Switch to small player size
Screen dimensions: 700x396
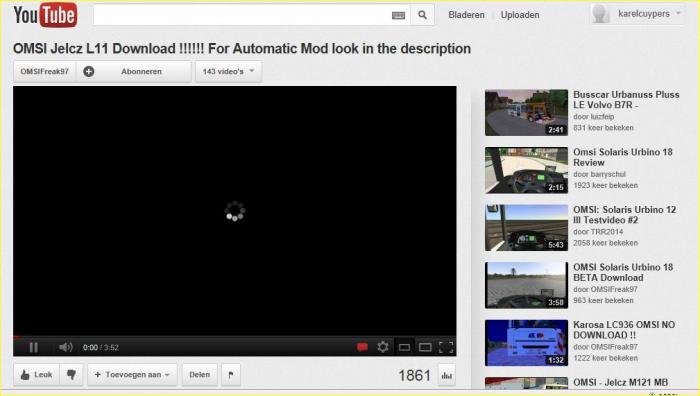404,347
